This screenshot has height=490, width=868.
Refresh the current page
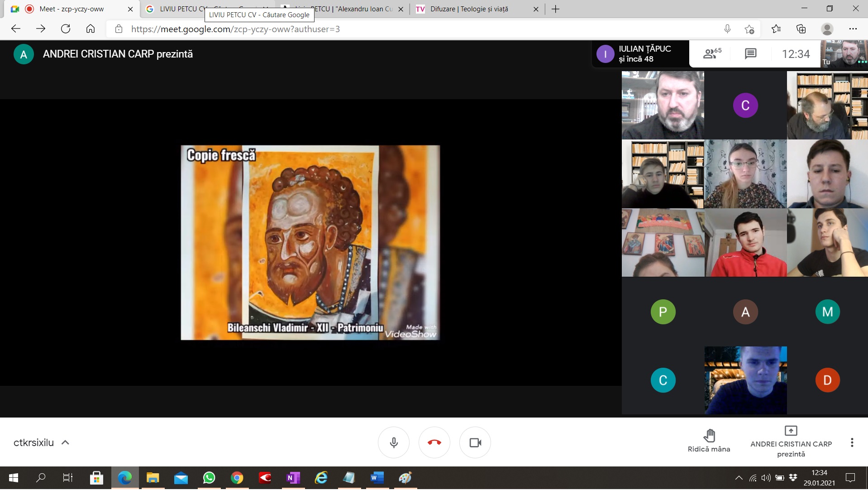[66, 29]
